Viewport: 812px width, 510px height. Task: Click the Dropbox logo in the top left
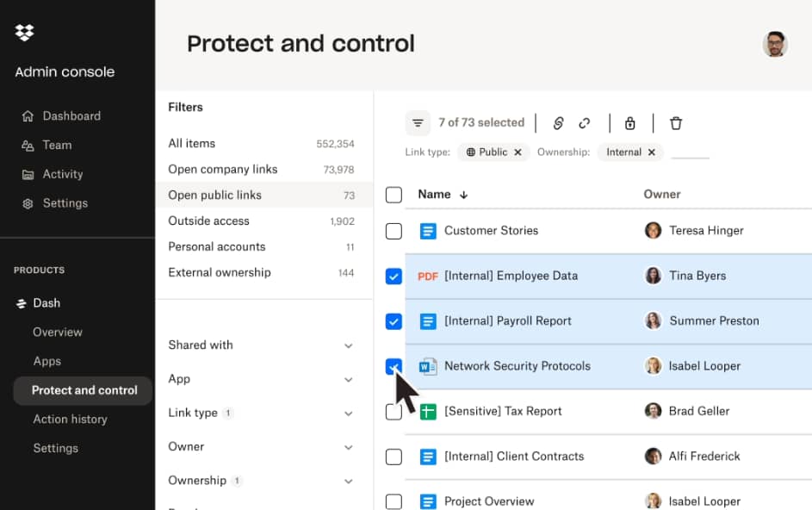[23, 33]
